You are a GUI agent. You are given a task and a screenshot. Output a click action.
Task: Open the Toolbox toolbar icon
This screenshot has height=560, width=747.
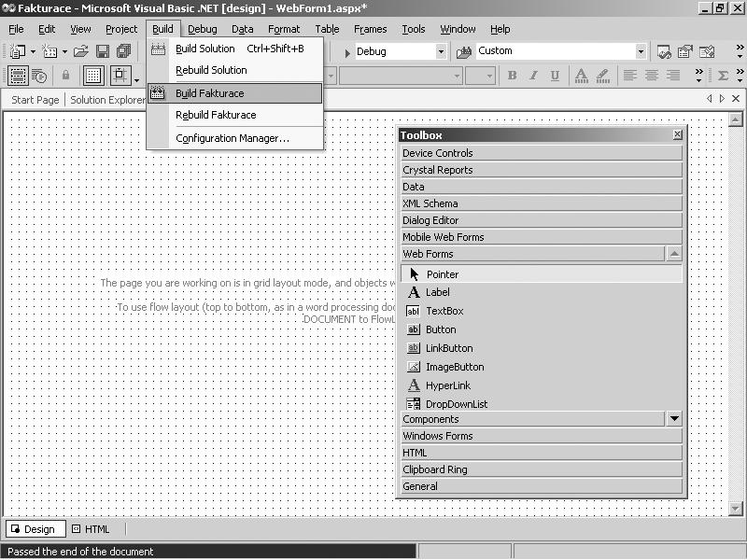pyautogui.click(x=707, y=51)
